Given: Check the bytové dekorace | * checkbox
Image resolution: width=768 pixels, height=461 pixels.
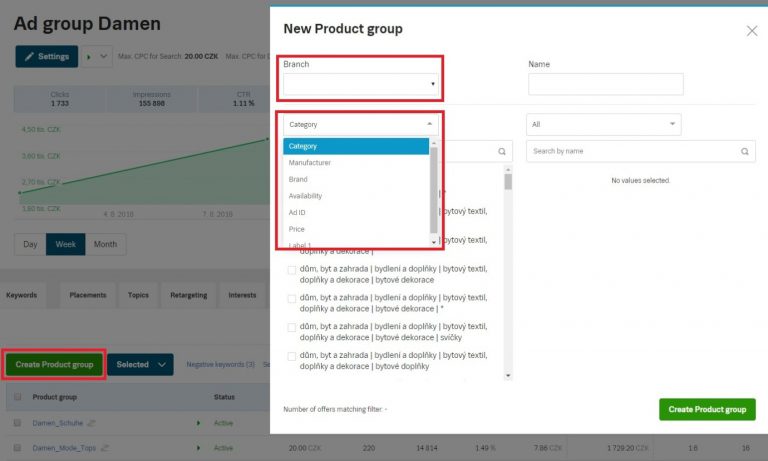Looking at the screenshot, I should pos(291,299).
